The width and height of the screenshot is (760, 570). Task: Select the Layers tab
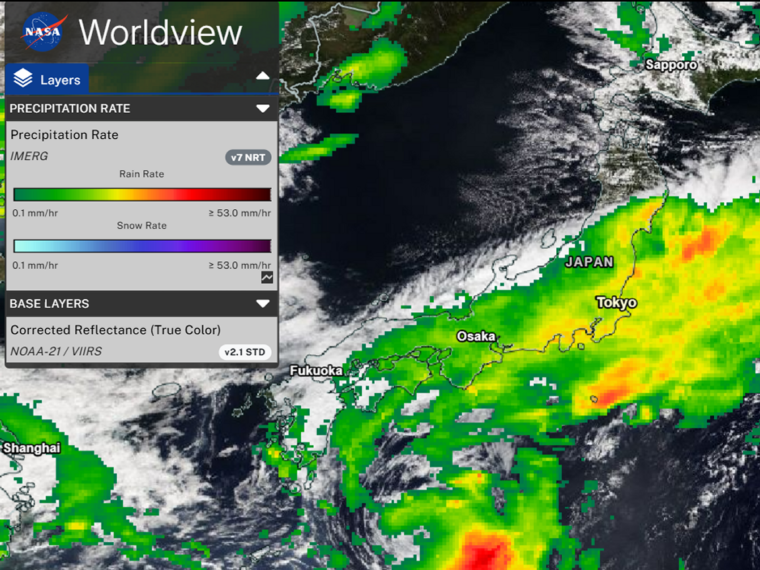point(47,79)
